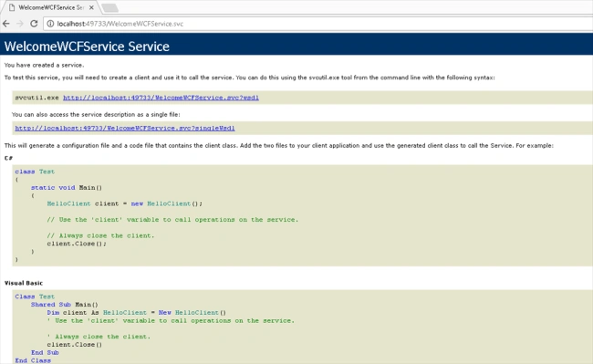Screen dimensions: 593x364
Task: Click the 'class Test' C# code line
Action: [35, 172]
